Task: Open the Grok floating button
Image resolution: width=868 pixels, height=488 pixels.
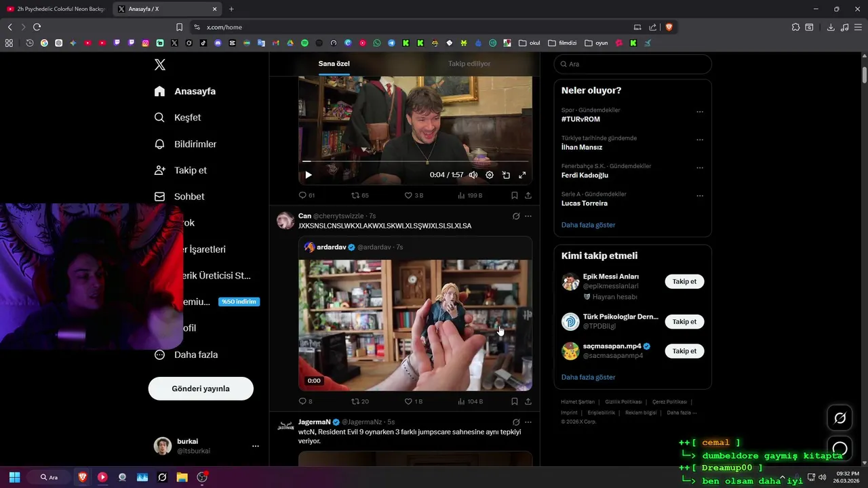Action: pyautogui.click(x=840, y=418)
